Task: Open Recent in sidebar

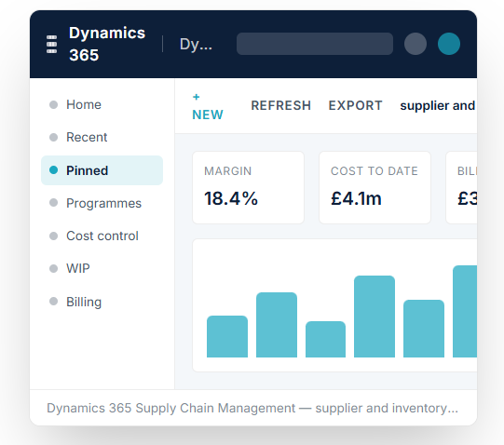Action: coord(102,138)
